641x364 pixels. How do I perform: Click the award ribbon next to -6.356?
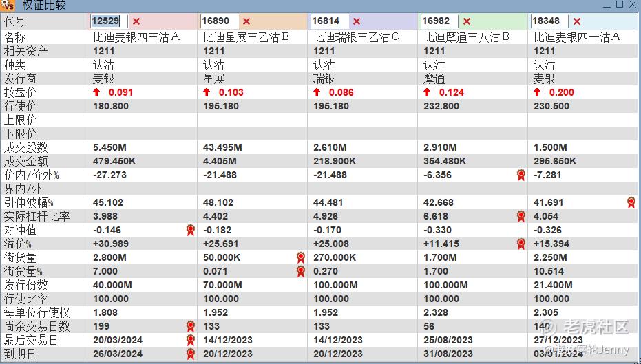click(521, 175)
